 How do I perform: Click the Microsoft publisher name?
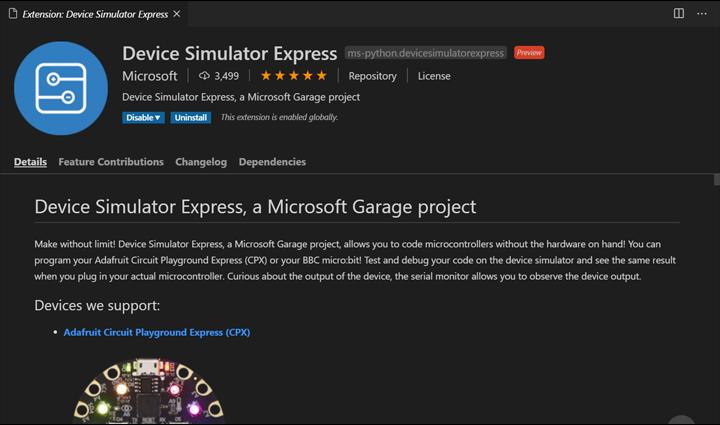pyautogui.click(x=149, y=76)
